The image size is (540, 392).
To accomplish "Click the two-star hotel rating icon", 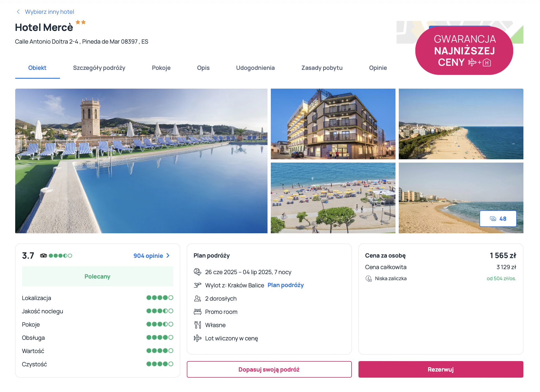I will pos(81,22).
